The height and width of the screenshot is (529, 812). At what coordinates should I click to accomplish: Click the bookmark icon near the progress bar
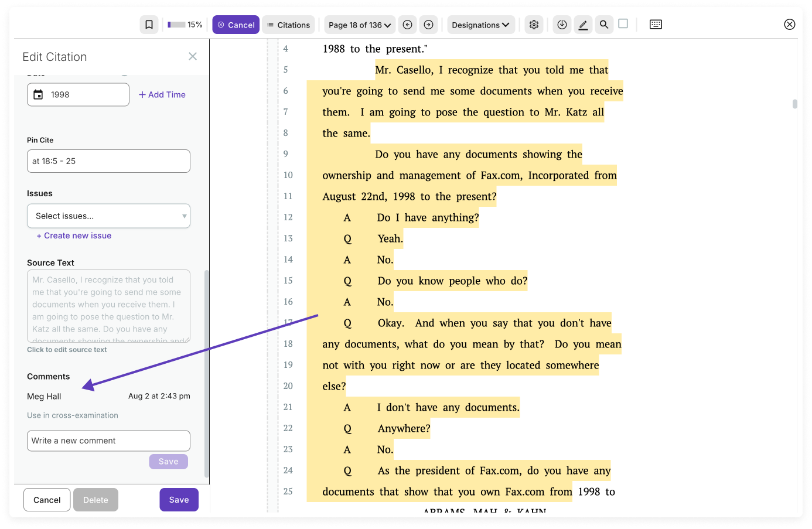coord(149,24)
